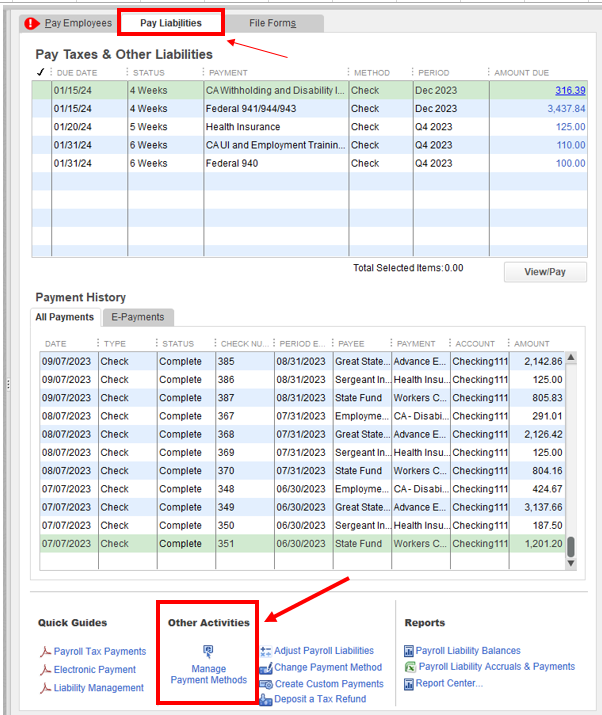Viewport: 602px width, 715px height.
Task: Select payment history row with check 387
Action: (302, 398)
